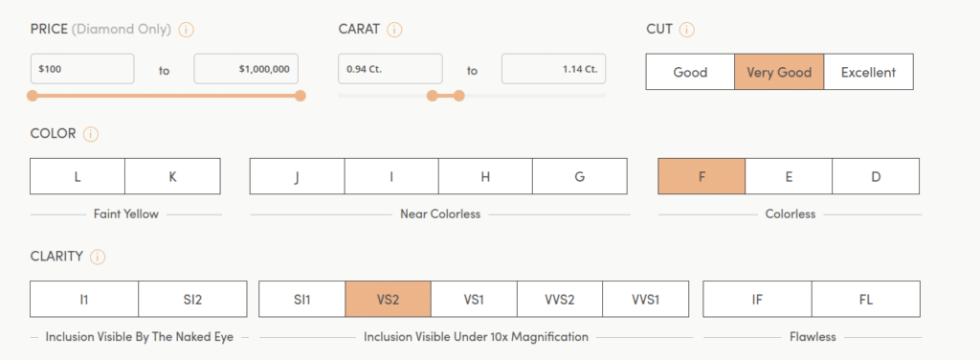Show Color info icon details

(x=91, y=134)
